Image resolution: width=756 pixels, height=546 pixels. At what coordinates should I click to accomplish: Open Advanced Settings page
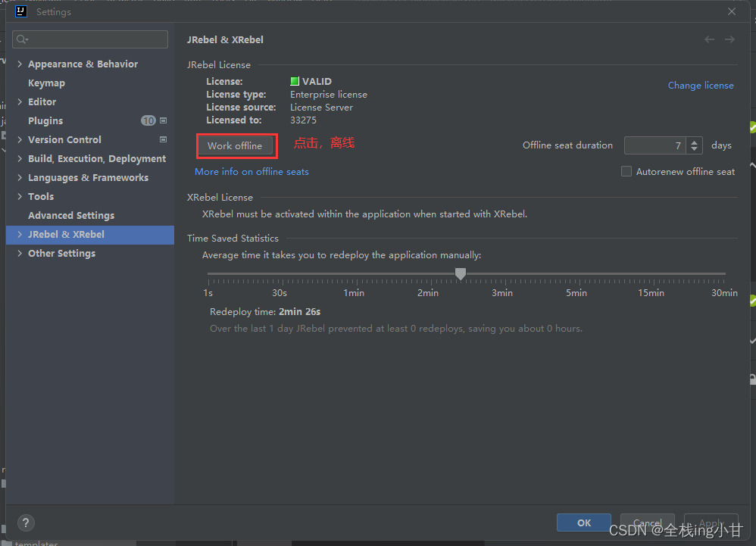tap(71, 215)
